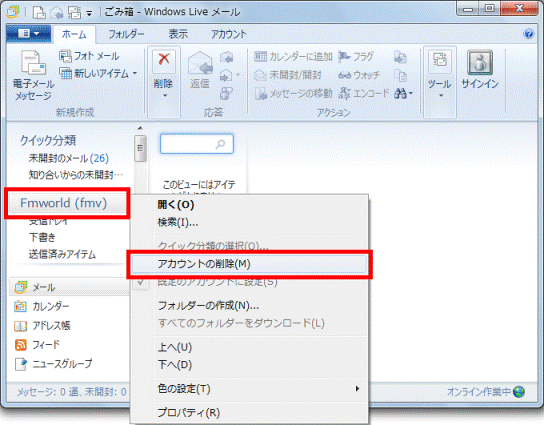544x425 pixels.
Task: Expand Set color (色の設定) submenu
Action: pyautogui.click(x=249, y=389)
